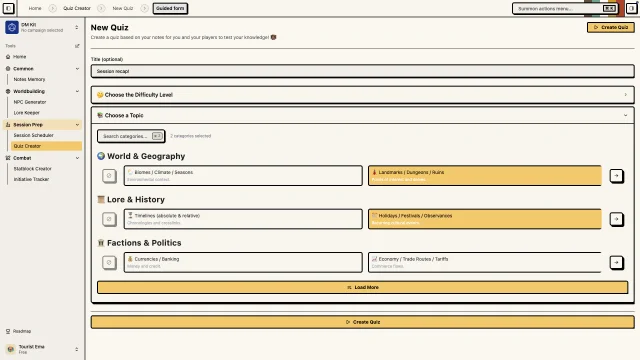The height and width of the screenshot is (360, 640).
Task: Deselect Holidays / Festivals / Observances category
Action: pos(484,219)
